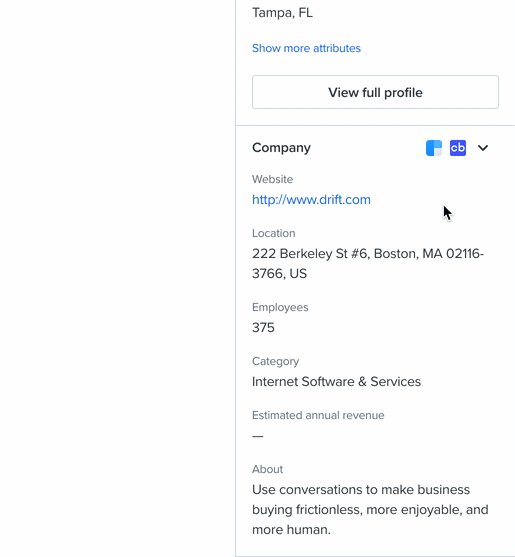
Task: Click Show more attributes link
Action: [x=306, y=48]
